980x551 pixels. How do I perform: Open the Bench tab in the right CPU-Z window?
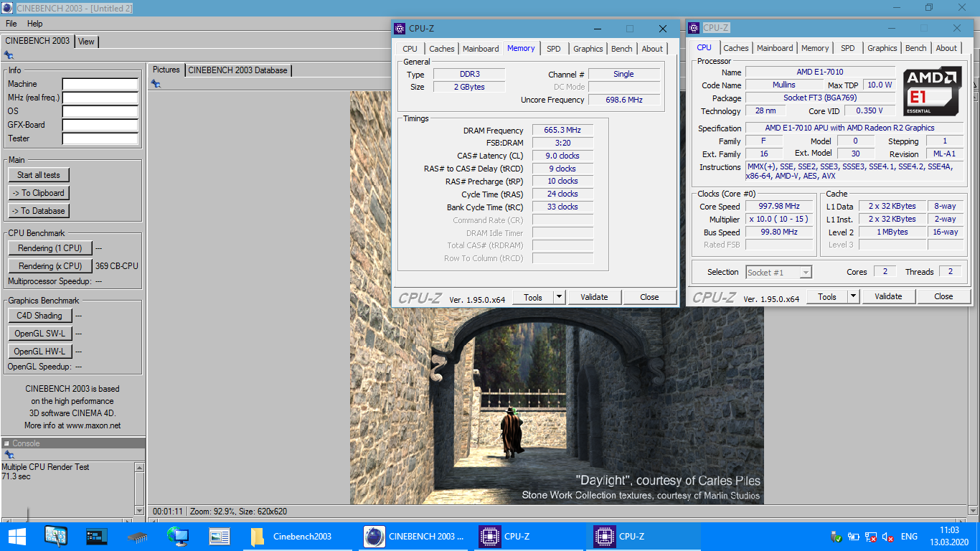[915, 48]
